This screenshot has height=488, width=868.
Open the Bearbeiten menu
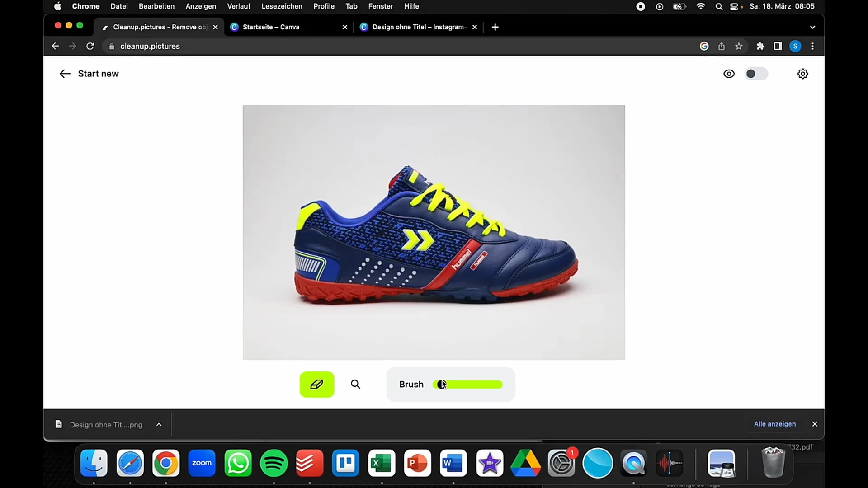pos(156,6)
